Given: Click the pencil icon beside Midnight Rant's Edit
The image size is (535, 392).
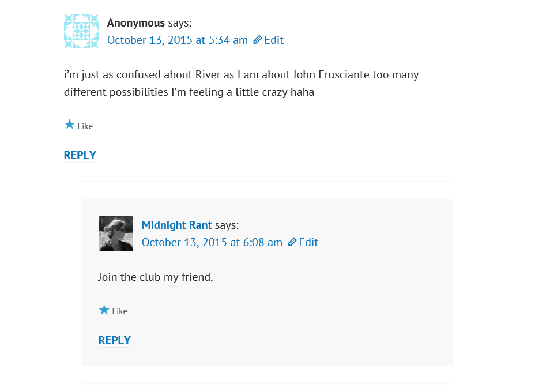Looking at the screenshot, I should tap(292, 242).
